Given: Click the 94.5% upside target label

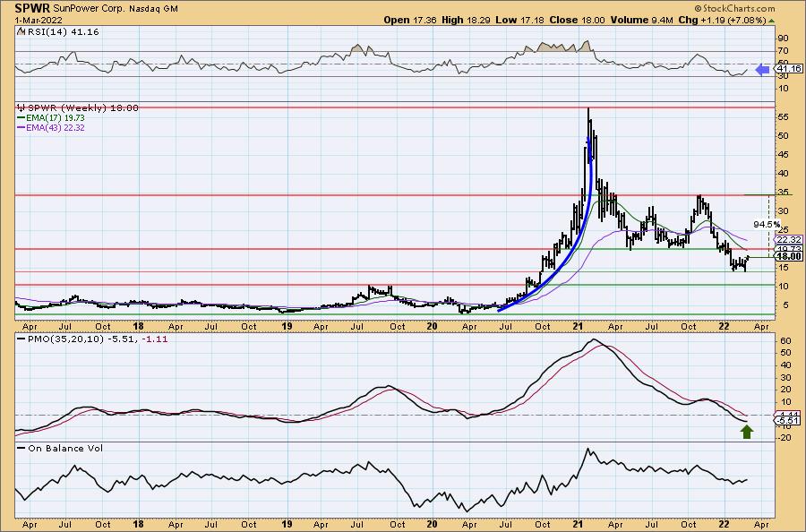Looking at the screenshot, I should 767,225.
